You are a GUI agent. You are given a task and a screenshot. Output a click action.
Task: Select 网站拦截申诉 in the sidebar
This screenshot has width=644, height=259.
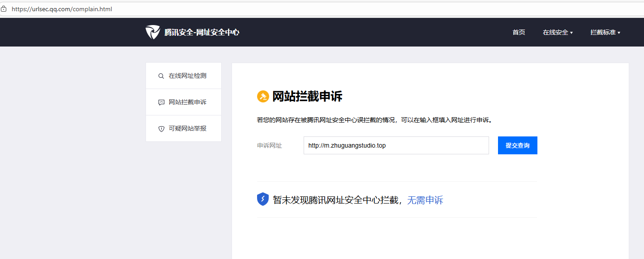pos(184,102)
